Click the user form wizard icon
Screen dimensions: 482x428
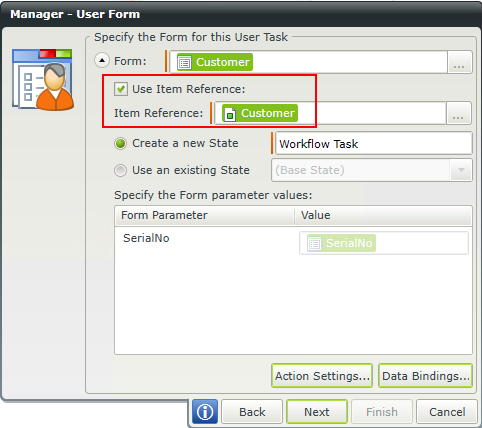(43, 80)
